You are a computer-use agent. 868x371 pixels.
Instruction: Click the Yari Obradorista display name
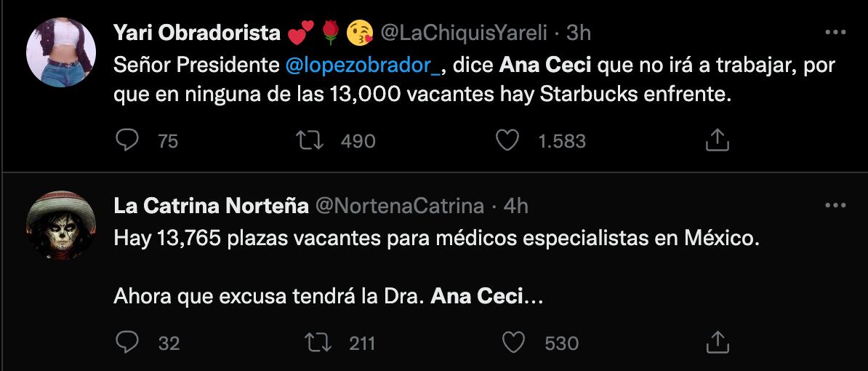click(197, 33)
